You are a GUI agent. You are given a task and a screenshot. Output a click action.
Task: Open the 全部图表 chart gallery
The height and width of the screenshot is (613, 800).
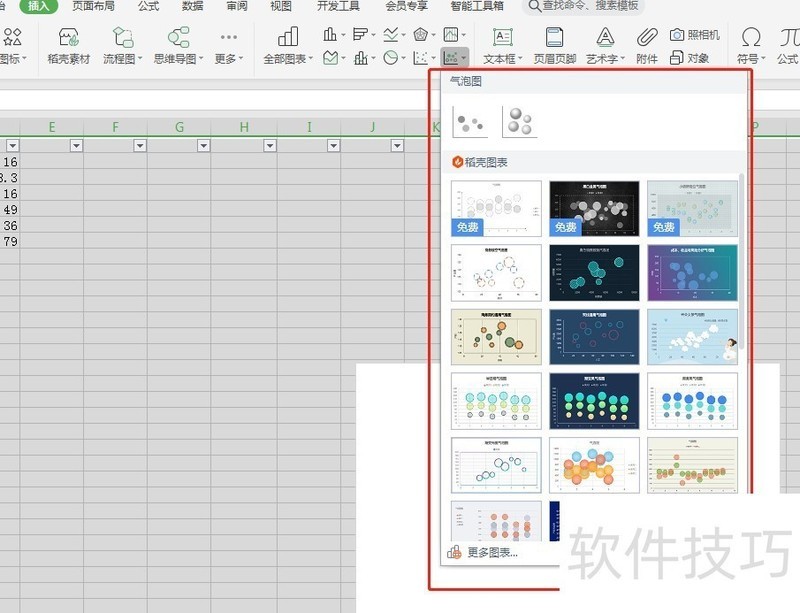click(287, 45)
